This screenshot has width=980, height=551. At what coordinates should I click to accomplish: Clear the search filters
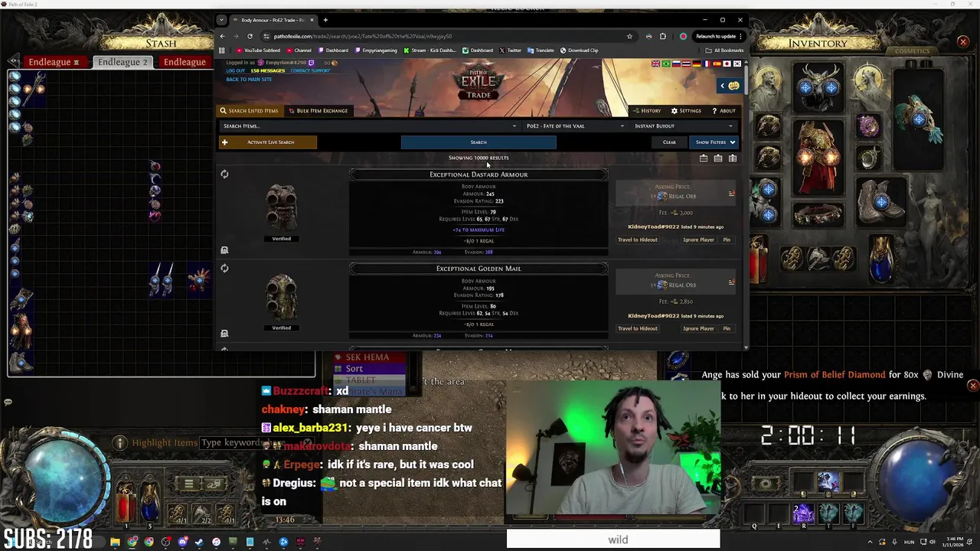tap(669, 142)
